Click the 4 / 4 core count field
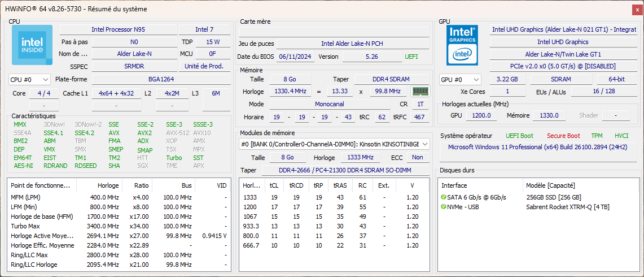Screen dimensions: 644x277 point(44,93)
